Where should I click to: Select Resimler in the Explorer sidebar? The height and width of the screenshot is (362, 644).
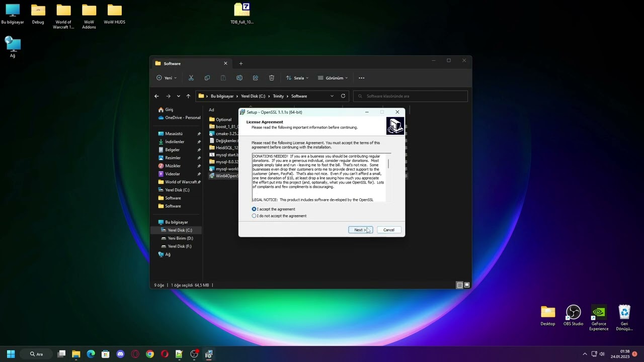tap(173, 158)
